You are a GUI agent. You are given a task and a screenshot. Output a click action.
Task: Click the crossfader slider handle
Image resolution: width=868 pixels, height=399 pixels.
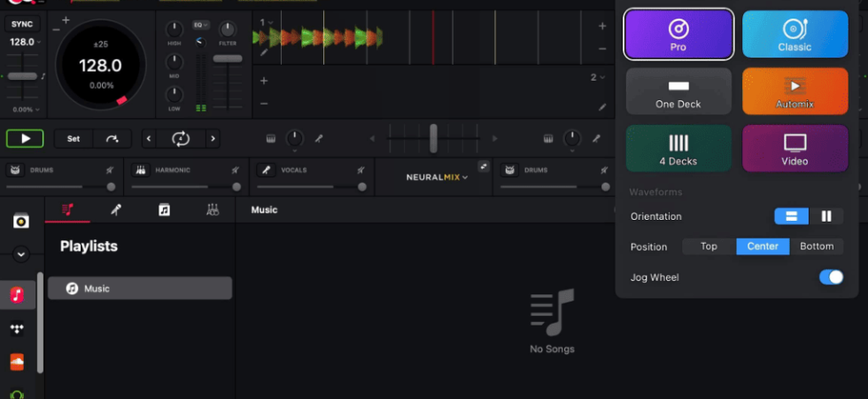(433, 138)
